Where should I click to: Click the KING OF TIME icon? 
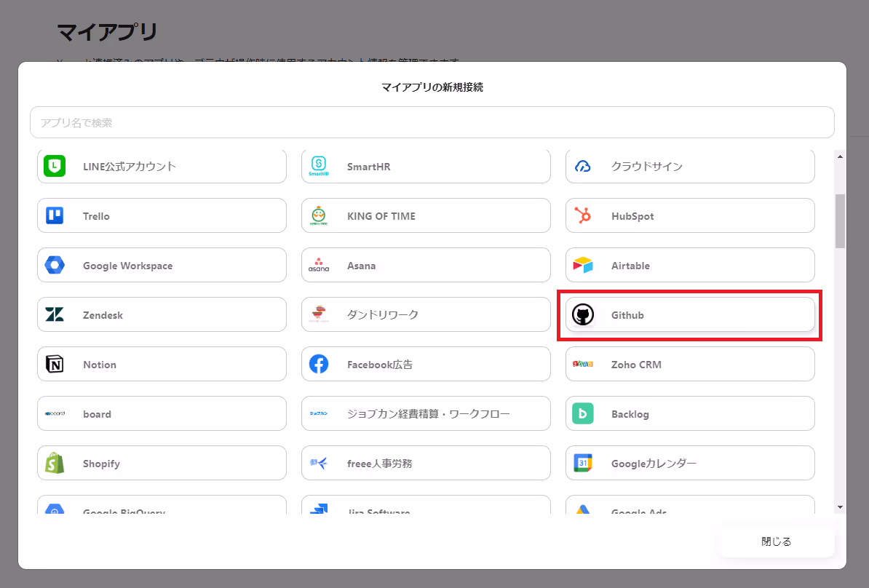tap(319, 215)
